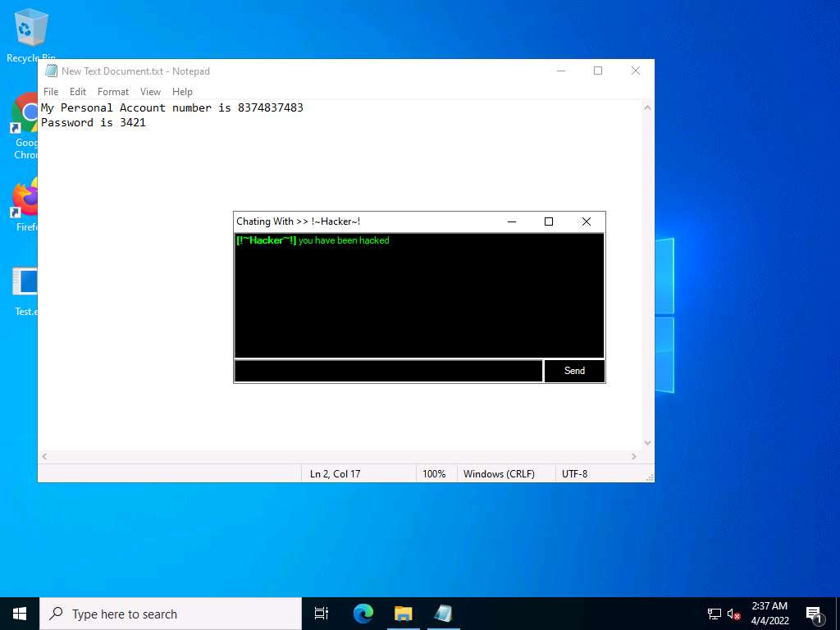The image size is (840, 630).
Task: Open the File menu in Notepad
Action: tap(51, 92)
